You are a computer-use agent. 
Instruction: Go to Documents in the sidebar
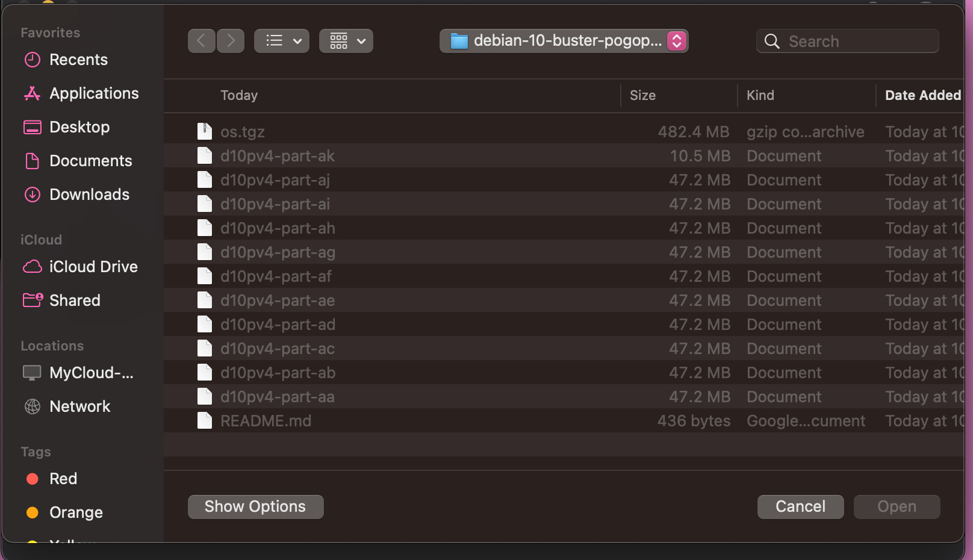tap(90, 161)
